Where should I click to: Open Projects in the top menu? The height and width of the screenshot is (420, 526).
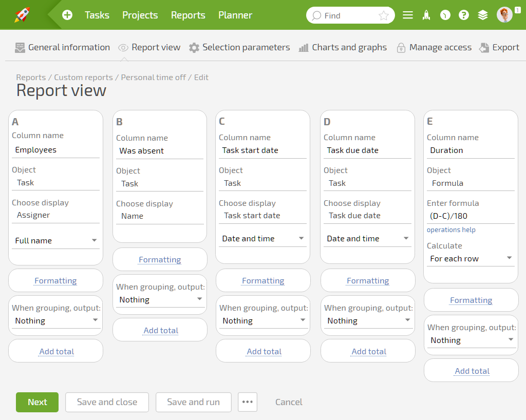(x=140, y=15)
